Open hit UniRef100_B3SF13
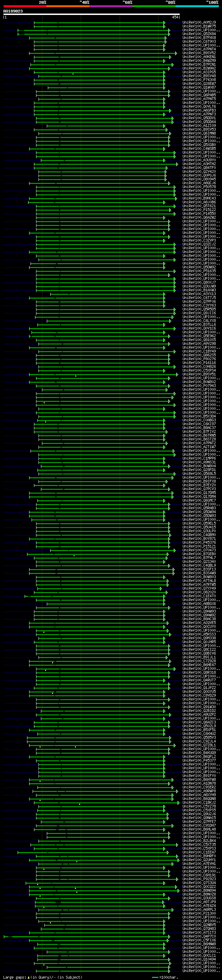Screen dimensions: 222x980 tap(199, 569)
